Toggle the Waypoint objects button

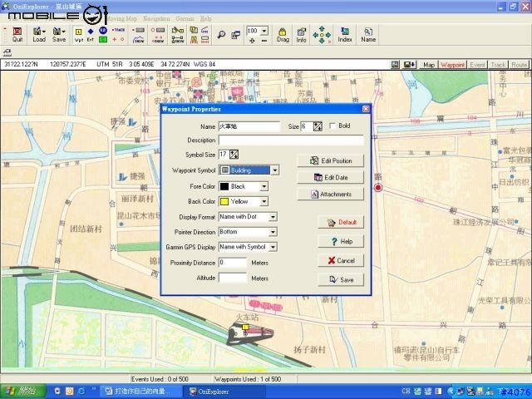tap(453, 65)
